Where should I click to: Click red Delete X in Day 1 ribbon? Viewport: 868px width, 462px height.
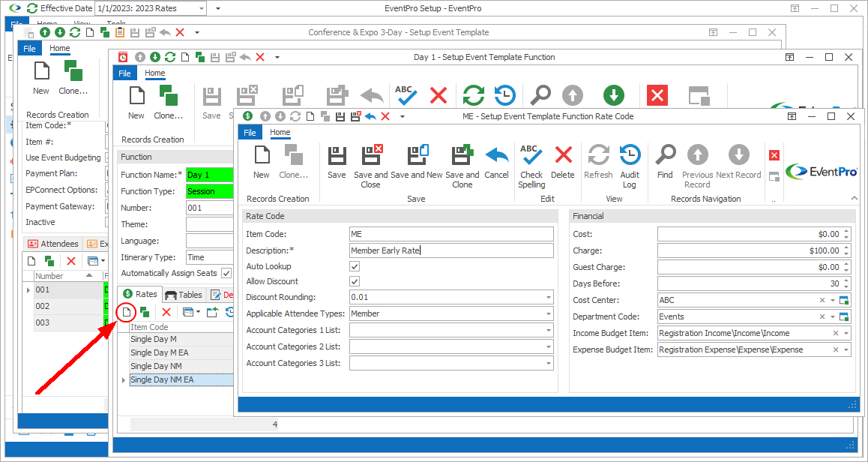(438, 96)
